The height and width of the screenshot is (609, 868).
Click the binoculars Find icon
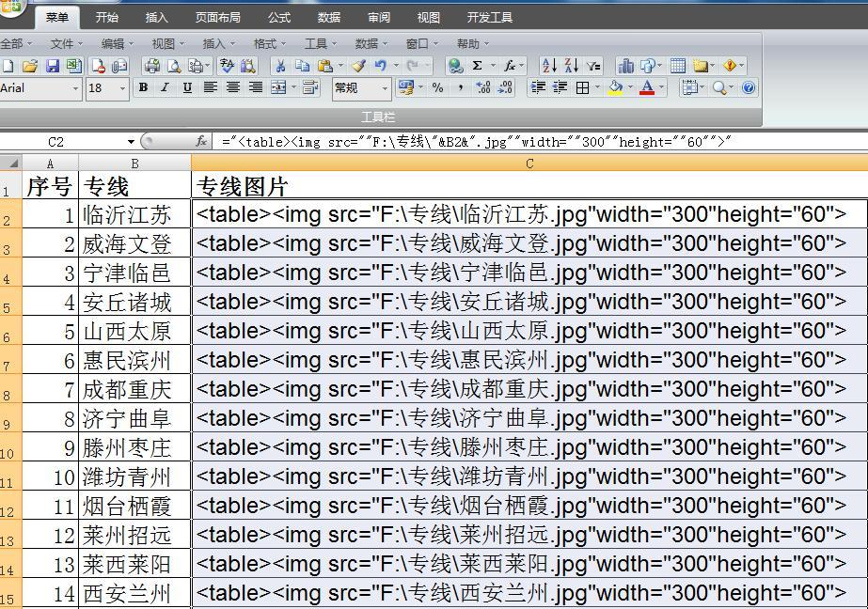pyautogui.click(x=248, y=66)
